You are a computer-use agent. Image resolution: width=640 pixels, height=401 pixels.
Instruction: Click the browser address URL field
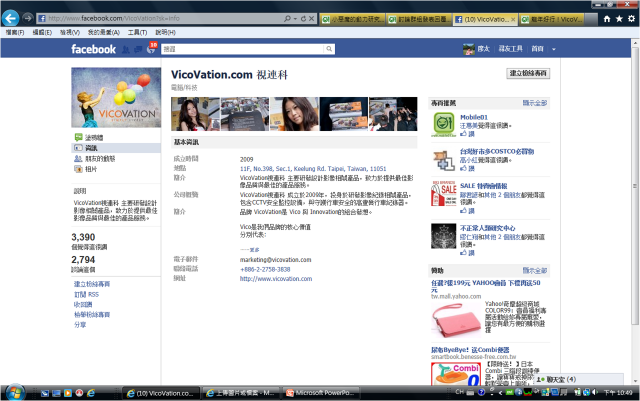(160, 18)
